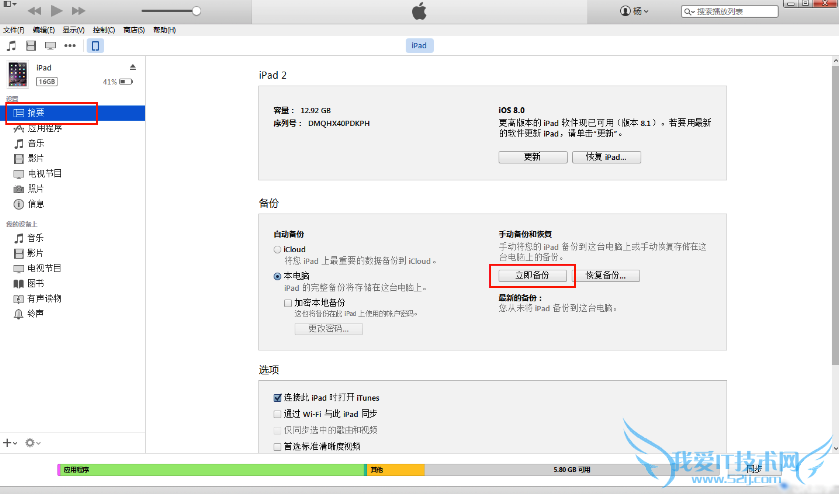Open the account dropdown next to user icon
The image size is (839, 494).
635,11
